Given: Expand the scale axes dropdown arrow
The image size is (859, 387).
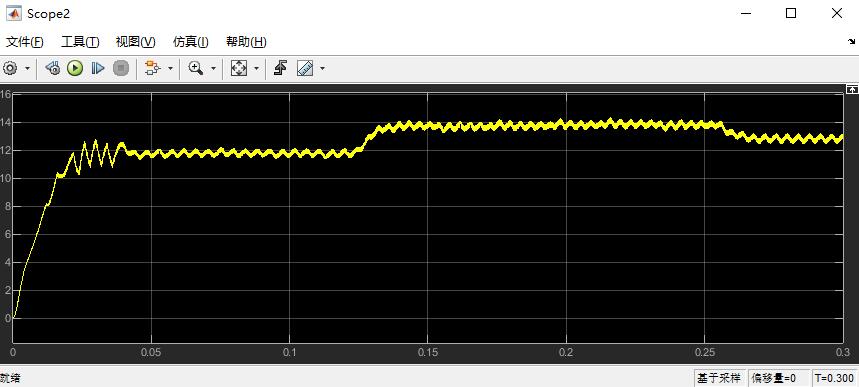Looking at the screenshot, I should click(x=256, y=69).
